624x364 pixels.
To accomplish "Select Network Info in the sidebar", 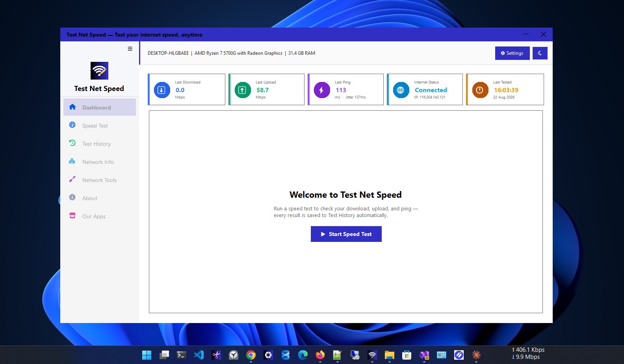I will tap(100, 162).
